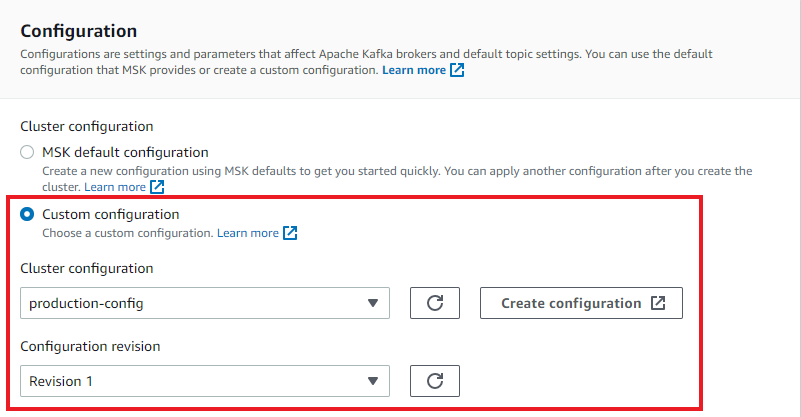Click the external-link icon after the top Learn more

[457, 71]
